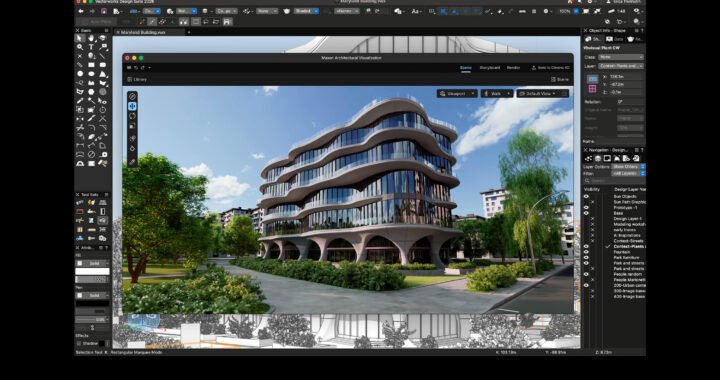
Task: Switch to the Storyboard tab
Action: click(489, 68)
